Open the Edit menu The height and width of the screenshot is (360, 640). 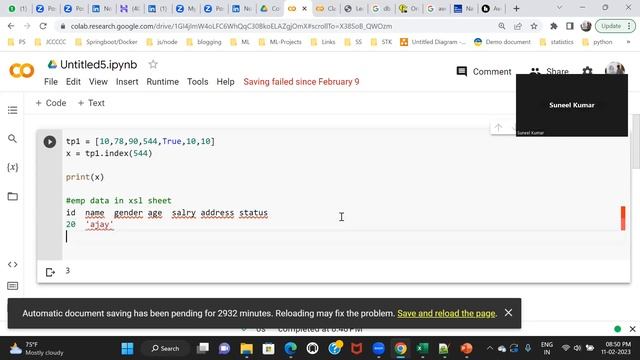pos(73,82)
